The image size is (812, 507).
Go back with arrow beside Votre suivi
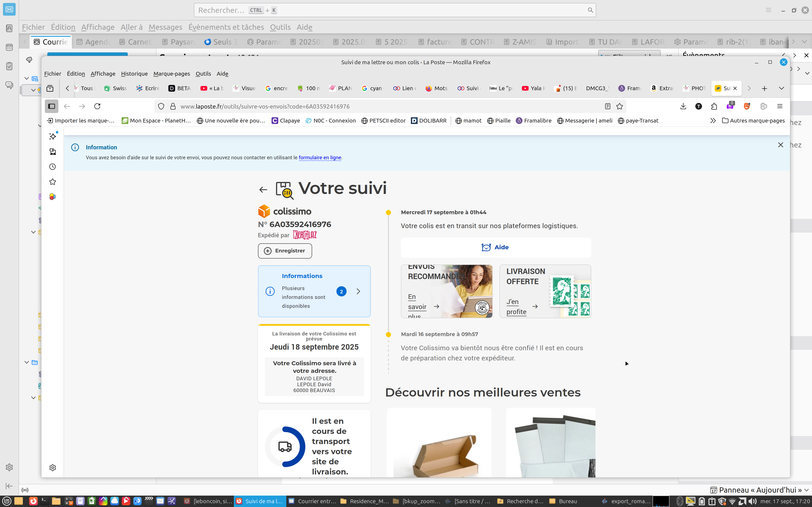pos(263,190)
